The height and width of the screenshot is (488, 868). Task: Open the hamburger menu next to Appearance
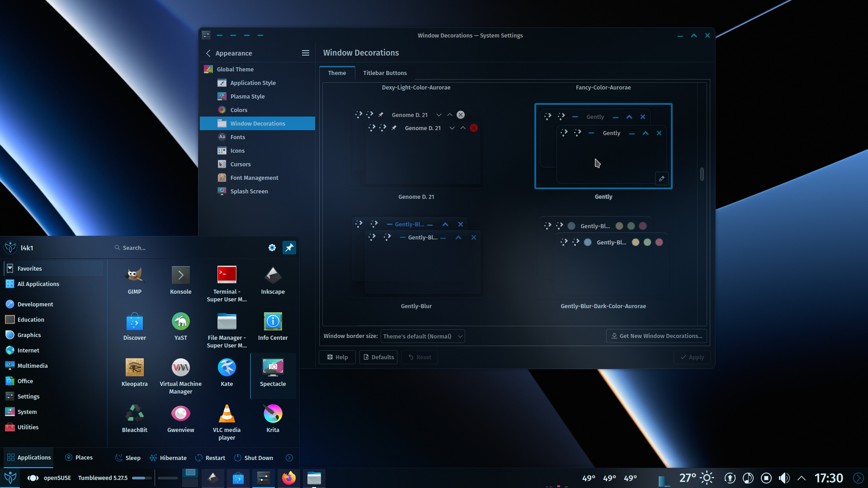pyautogui.click(x=306, y=53)
